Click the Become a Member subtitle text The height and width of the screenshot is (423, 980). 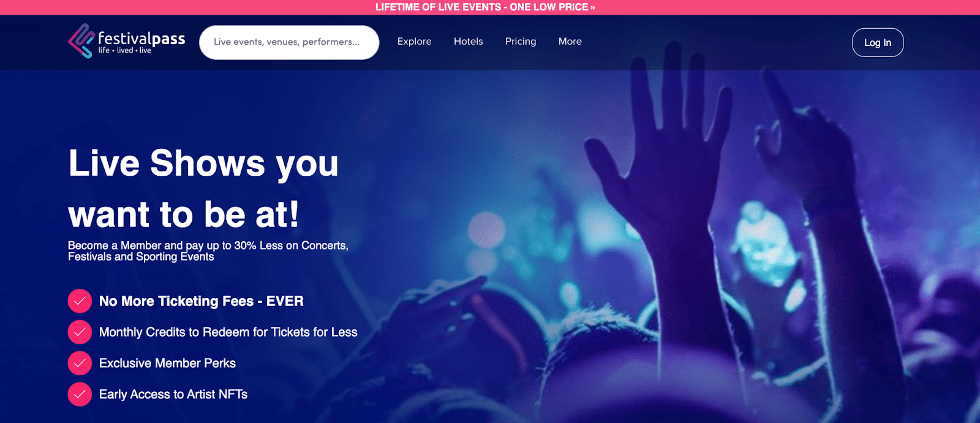pyautogui.click(x=208, y=251)
